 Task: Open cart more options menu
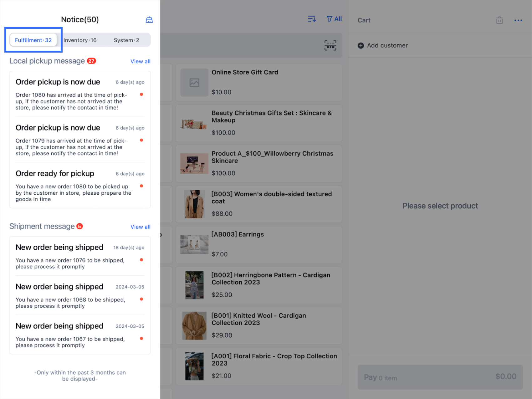coord(518,20)
